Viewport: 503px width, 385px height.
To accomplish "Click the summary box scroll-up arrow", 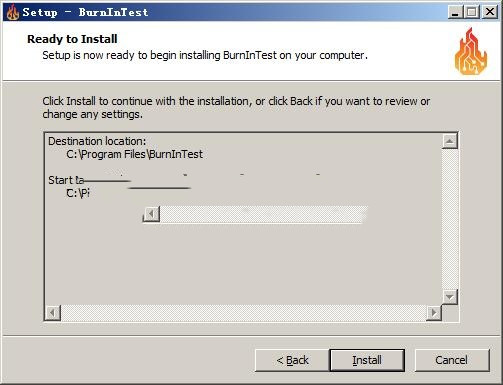I will pos(450,141).
